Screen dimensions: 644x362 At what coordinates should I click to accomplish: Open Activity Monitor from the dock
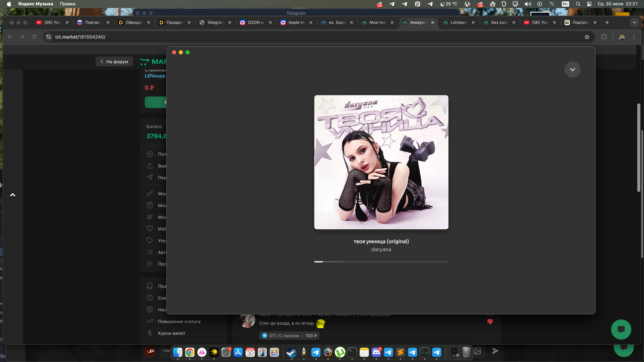tap(424, 352)
